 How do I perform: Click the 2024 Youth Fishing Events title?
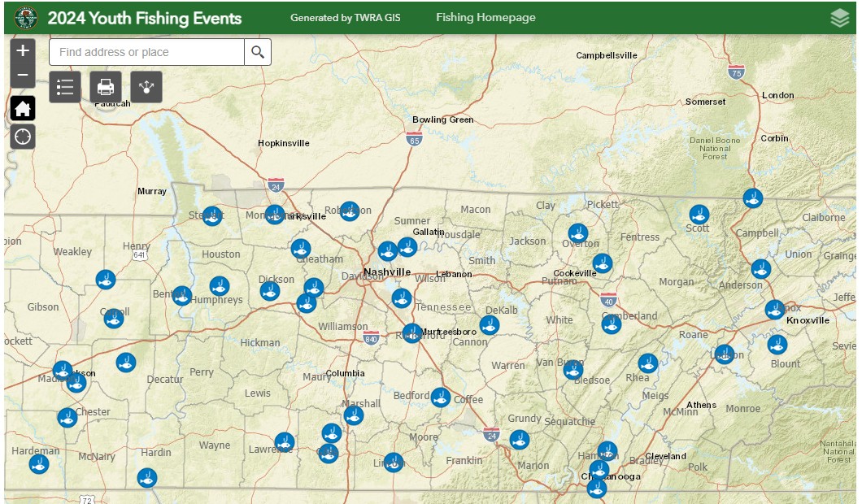coord(145,18)
